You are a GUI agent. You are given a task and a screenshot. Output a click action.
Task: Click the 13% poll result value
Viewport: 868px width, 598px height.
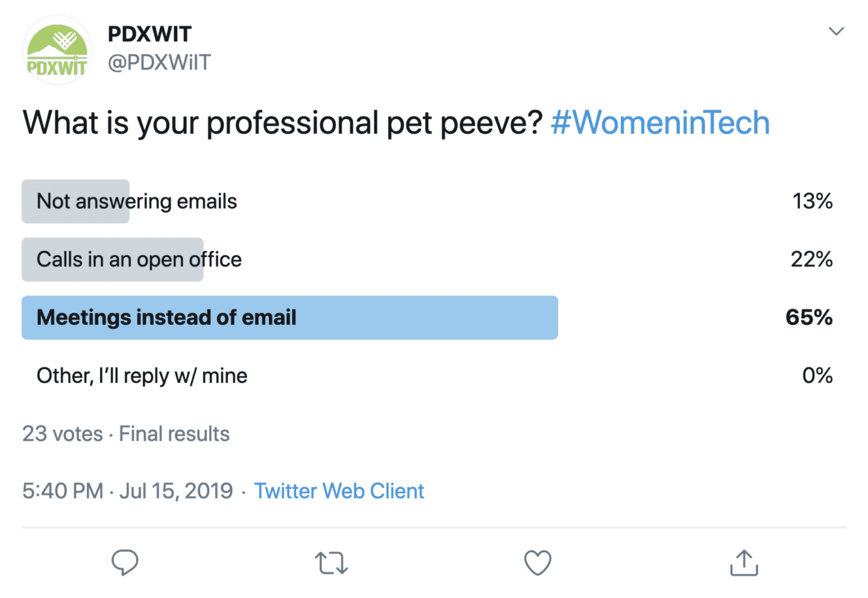tap(812, 201)
